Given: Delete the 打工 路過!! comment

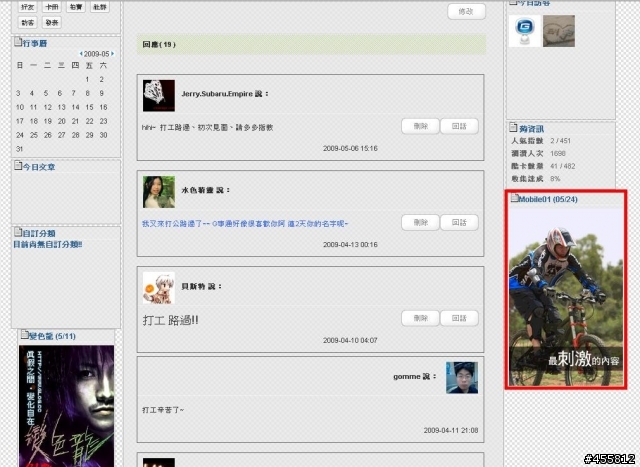Looking at the screenshot, I should (420, 318).
